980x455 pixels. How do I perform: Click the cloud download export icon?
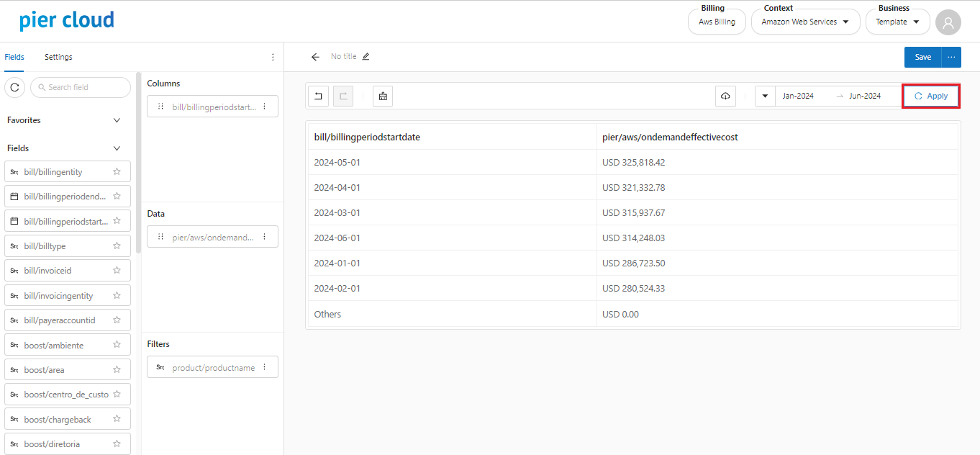(725, 96)
